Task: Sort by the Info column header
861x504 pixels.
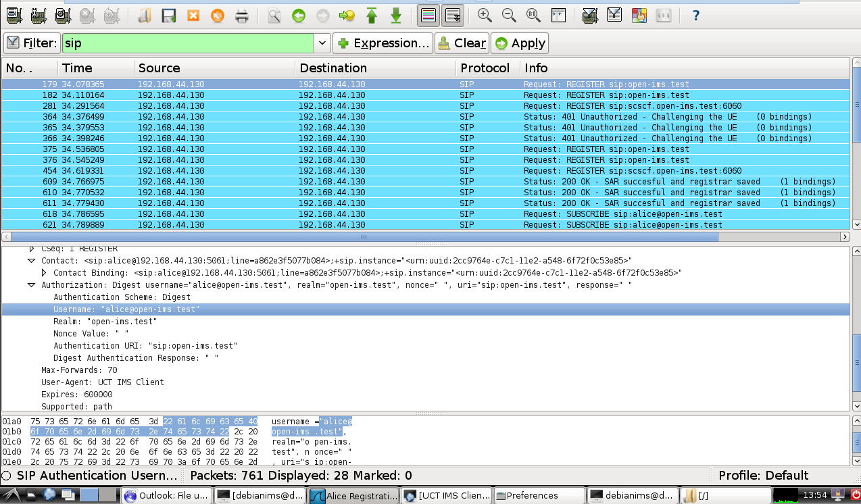Action: click(685, 68)
